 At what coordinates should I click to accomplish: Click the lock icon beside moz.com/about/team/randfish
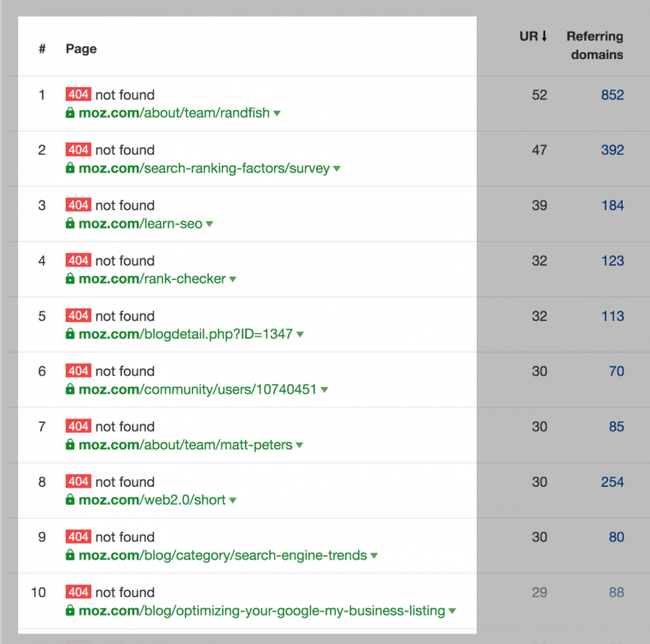coord(71,113)
